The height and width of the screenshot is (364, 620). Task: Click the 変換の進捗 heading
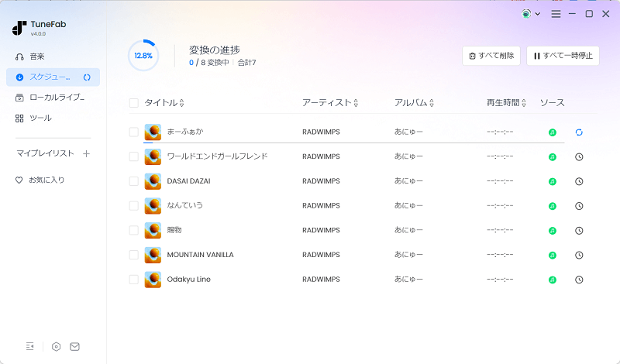tap(215, 50)
